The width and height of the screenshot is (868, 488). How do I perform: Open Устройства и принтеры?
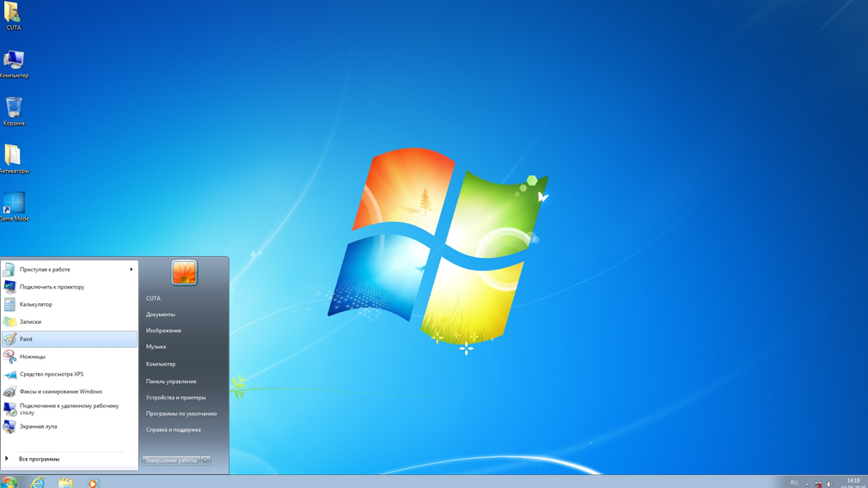point(175,397)
